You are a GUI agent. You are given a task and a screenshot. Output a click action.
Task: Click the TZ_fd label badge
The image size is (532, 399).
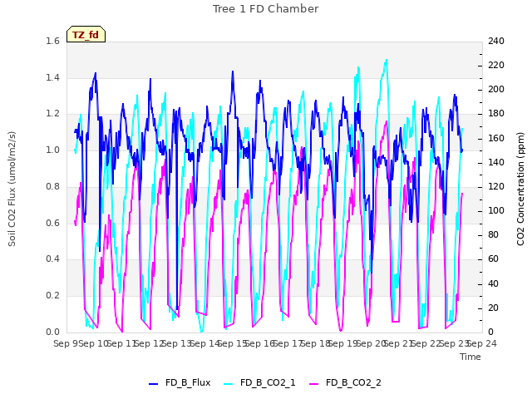tap(86, 34)
